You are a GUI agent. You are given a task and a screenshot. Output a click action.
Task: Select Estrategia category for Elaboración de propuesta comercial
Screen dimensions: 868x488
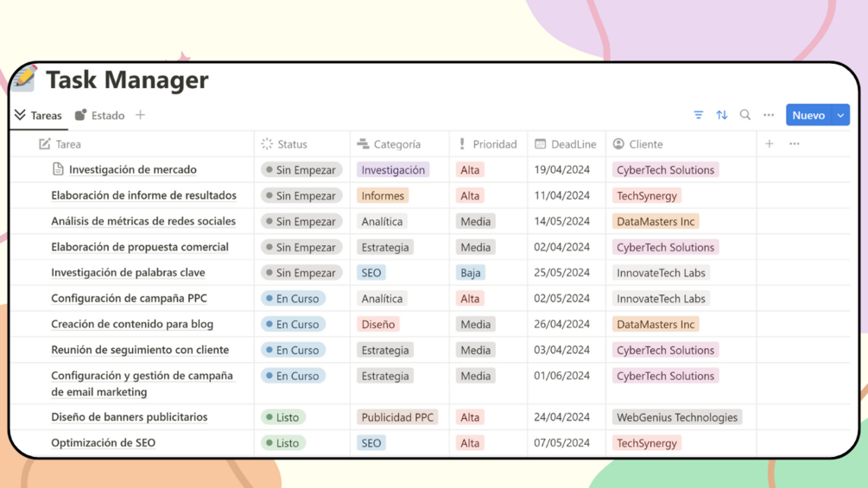click(x=384, y=247)
